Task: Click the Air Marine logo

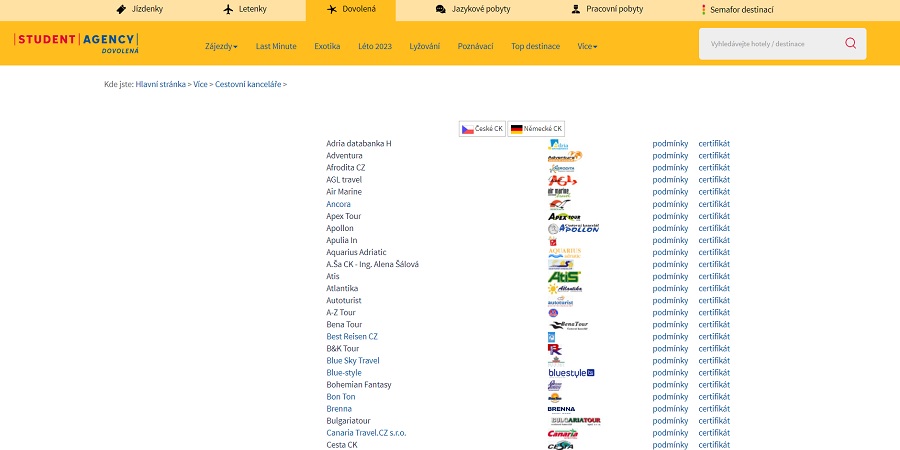Action: click(559, 192)
